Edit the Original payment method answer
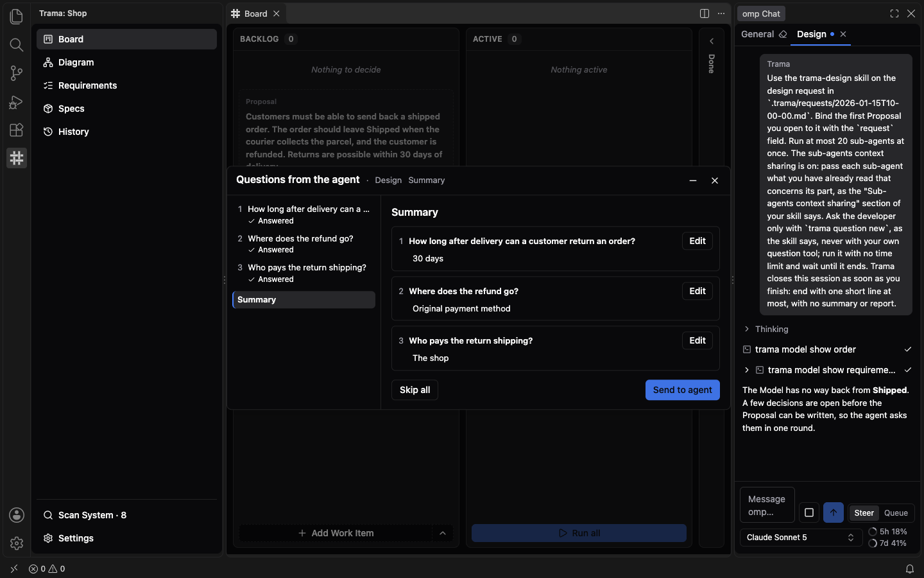This screenshot has height=578, width=924. pos(697,291)
